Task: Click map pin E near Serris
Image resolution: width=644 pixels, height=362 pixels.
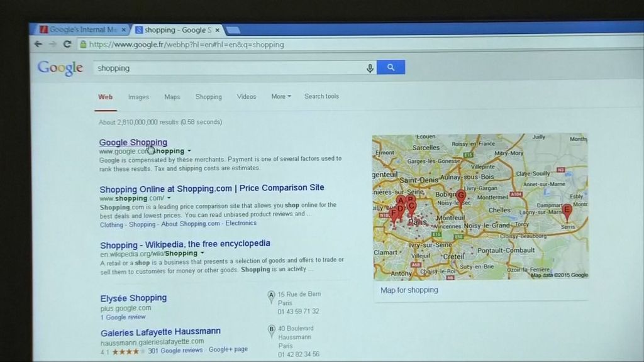Action: coord(567,211)
